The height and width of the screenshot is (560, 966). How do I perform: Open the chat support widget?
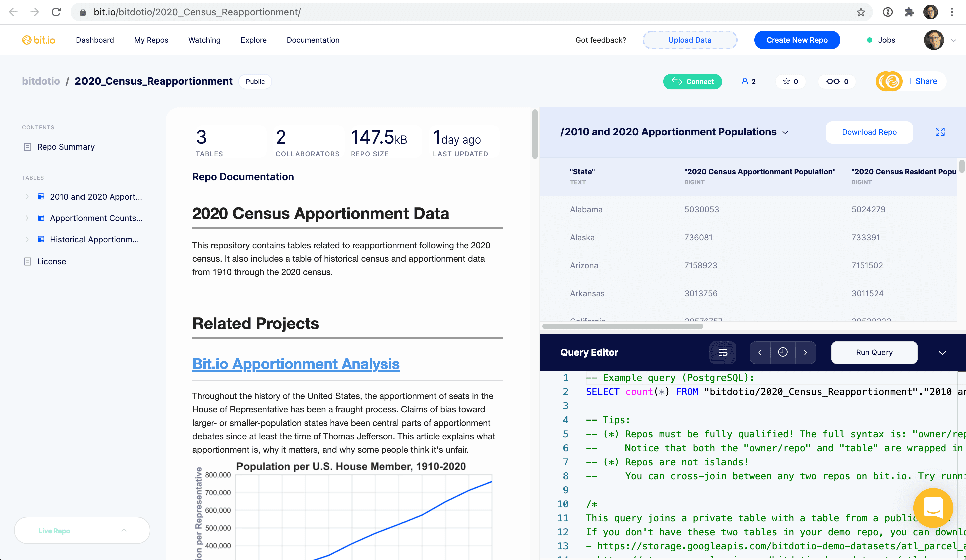(x=933, y=507)
